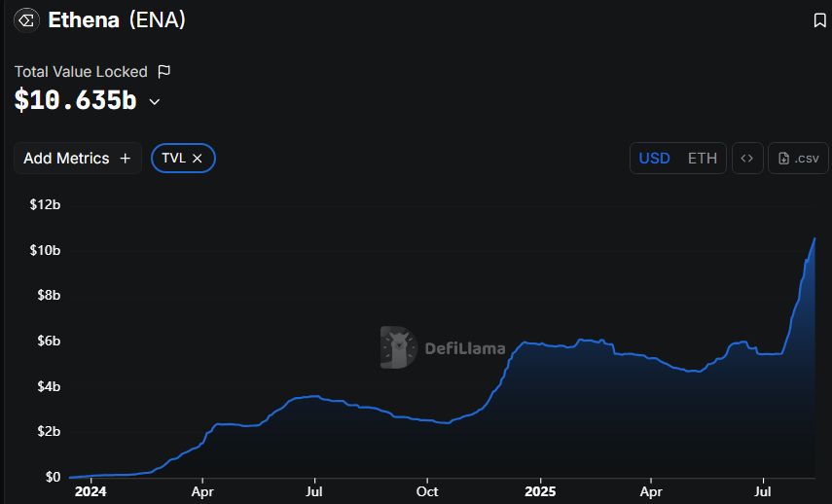Click the $10.635b value
Image resolution: width=832 pixels, height=504 pixels.
pyautogui.click(x=75, y=100)
